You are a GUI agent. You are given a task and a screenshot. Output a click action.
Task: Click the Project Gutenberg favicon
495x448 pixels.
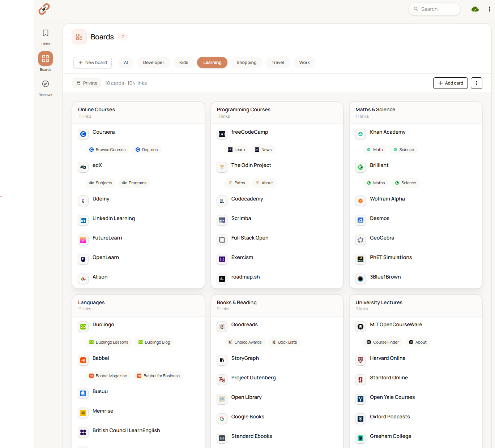point(222,380)
